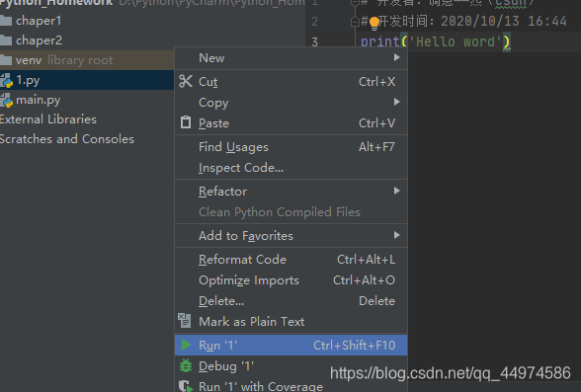Screen dimensions: 581x392
Task: Expand the Refactor submenu arrow
Action: coord(397,191)
